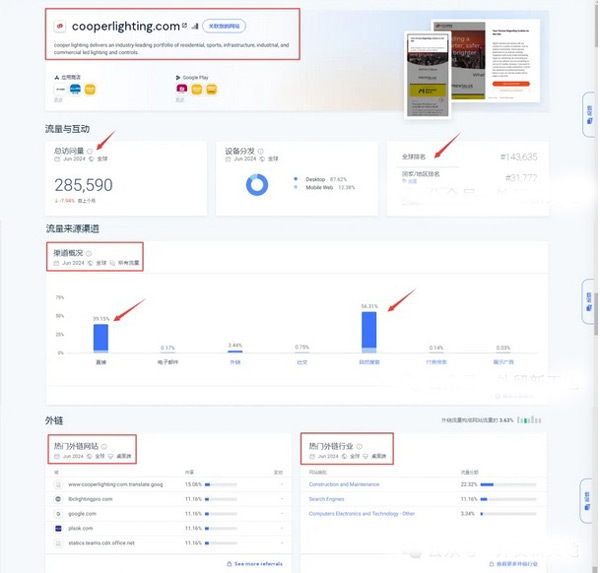600x573 pixels.
Task: Click the blue outlined button next to the domain
Action: [225, 26]
